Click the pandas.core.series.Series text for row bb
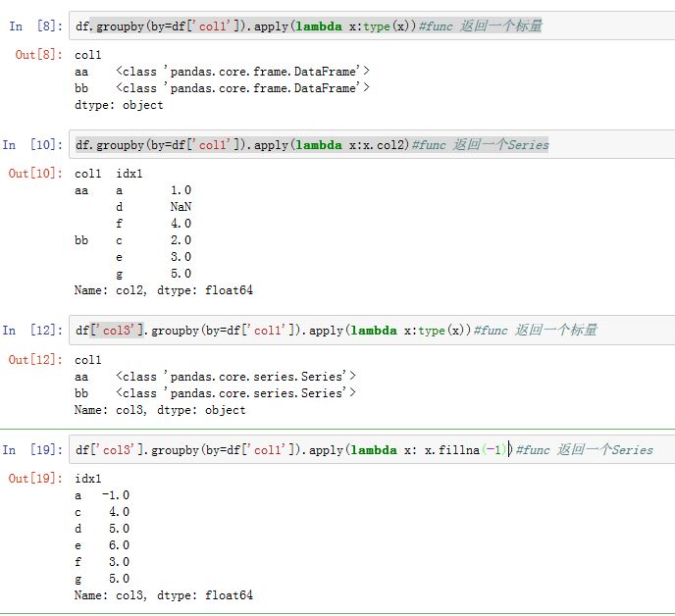This screenshot has height=616, width=675. click(x=235, y=393)
